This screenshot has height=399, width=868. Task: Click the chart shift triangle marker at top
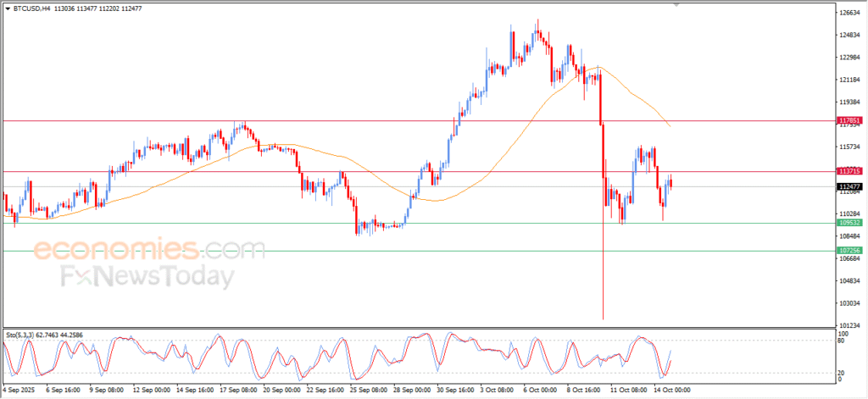click(676, 5)
